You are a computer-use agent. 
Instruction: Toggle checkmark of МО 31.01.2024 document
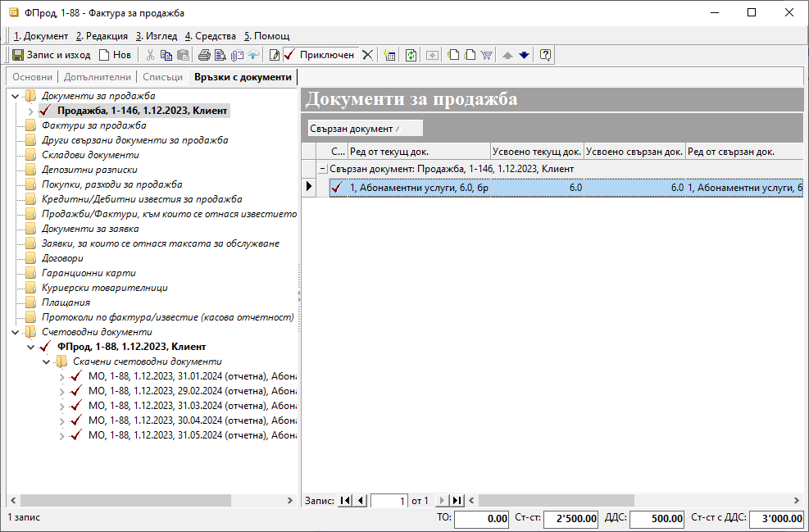(x=77, y=376)
